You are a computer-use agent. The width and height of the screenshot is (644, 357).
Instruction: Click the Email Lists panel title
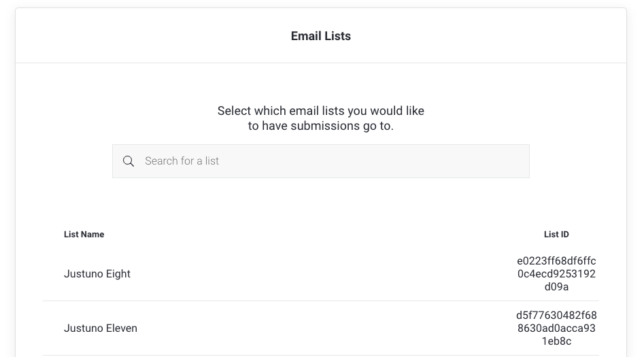(x=321, y=36)
